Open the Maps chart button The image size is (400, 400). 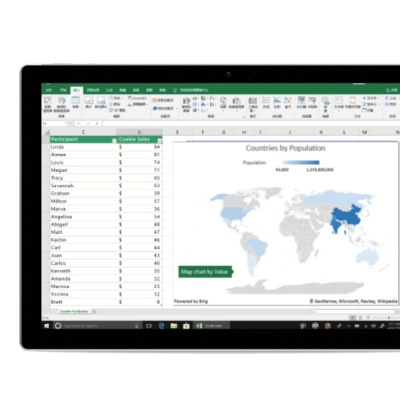click(x=223, y=103)
